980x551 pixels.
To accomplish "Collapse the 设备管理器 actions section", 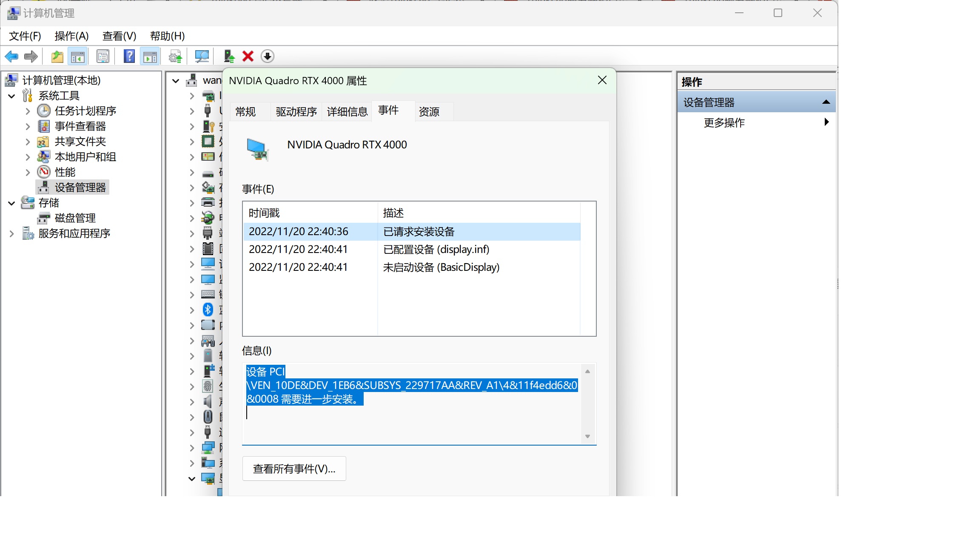I will pos(826,102).
